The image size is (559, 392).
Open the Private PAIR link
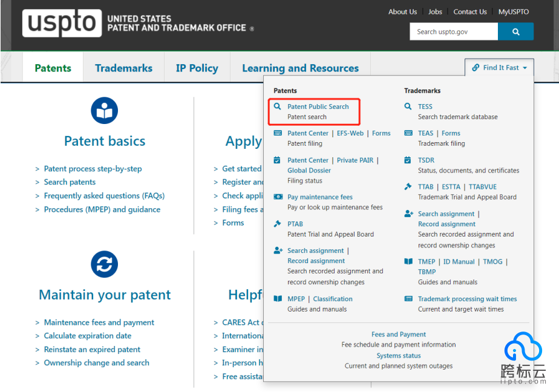355,160
